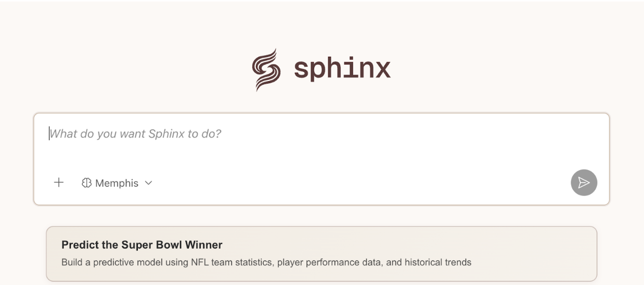Select the Predict the Super Bowl Winner card
This screenshot has width=644, height=285.
point(321,254)
